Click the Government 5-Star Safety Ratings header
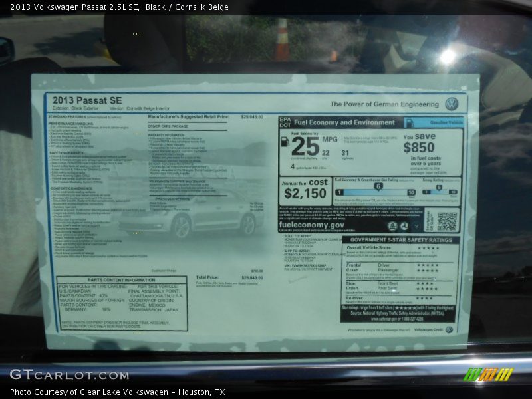532x399 pixels. pyautogui.click(x=400, y=239)
